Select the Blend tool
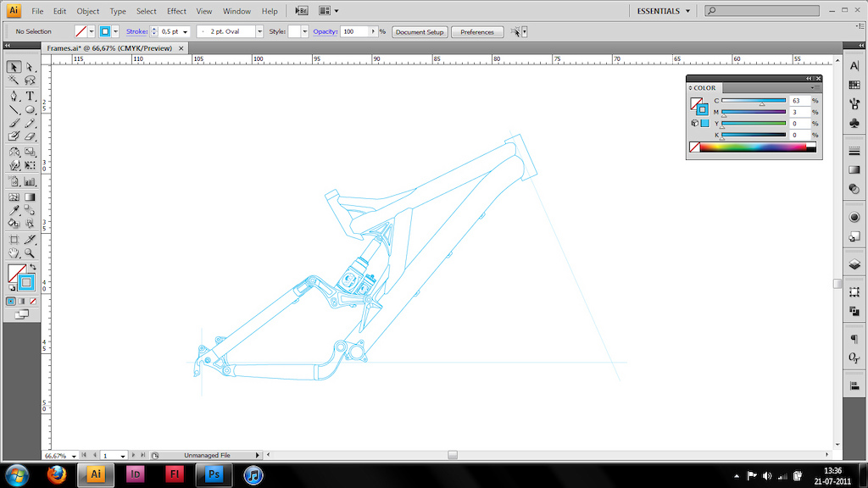The width and height of the screenshot is (868, 488). click(x=30, y=210)
